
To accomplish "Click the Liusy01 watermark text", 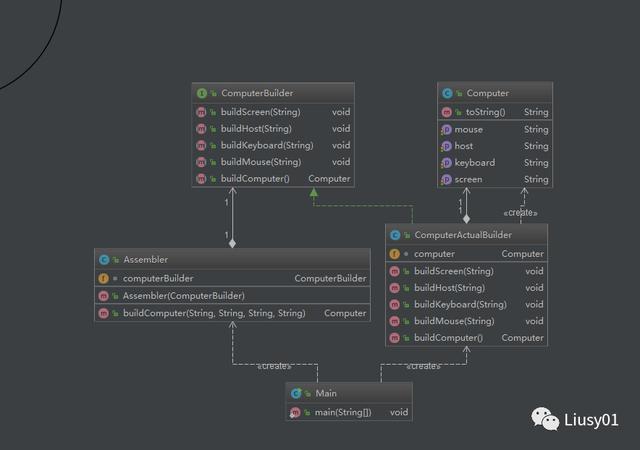I will pyautogui.click(x=592, y=420).
